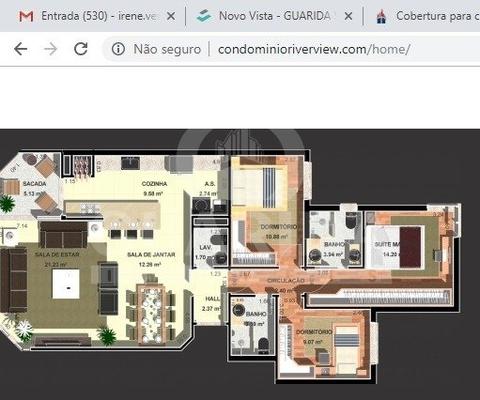Click the browser forward arrow

[51, 49]
